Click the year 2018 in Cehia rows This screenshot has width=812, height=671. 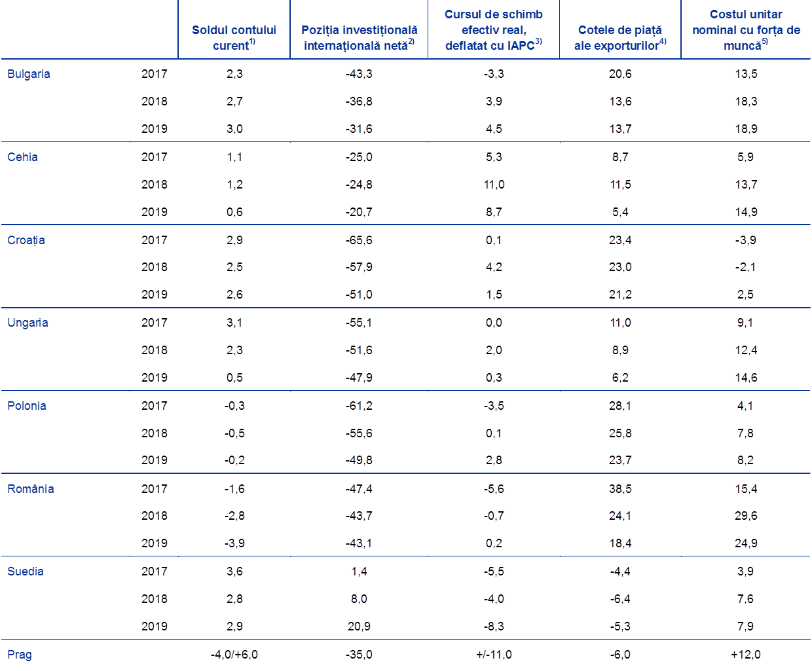155,185
